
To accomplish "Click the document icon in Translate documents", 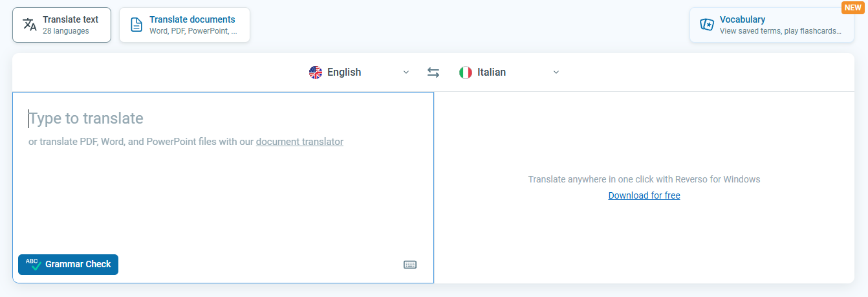I will [136, 25].
